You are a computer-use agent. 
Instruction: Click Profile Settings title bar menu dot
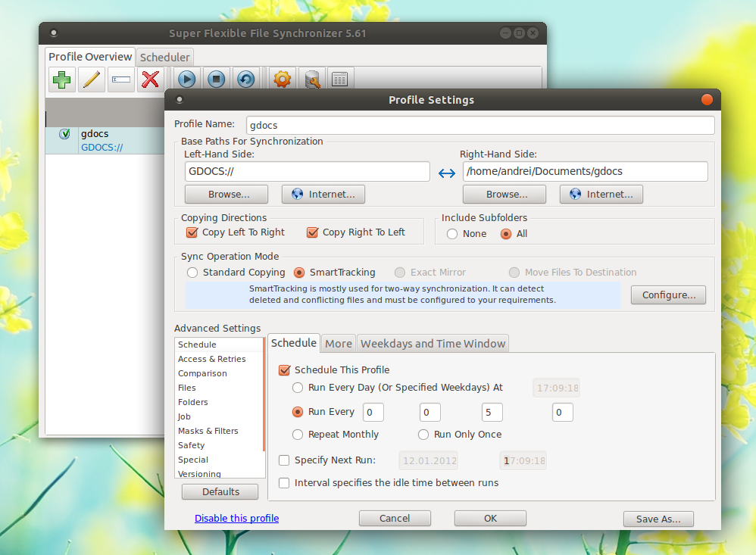pos(180,99)
